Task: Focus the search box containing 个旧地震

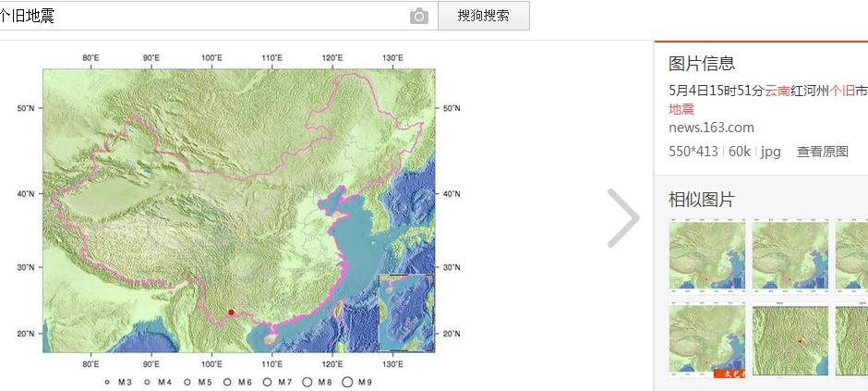Action: (x=218, y=16)
